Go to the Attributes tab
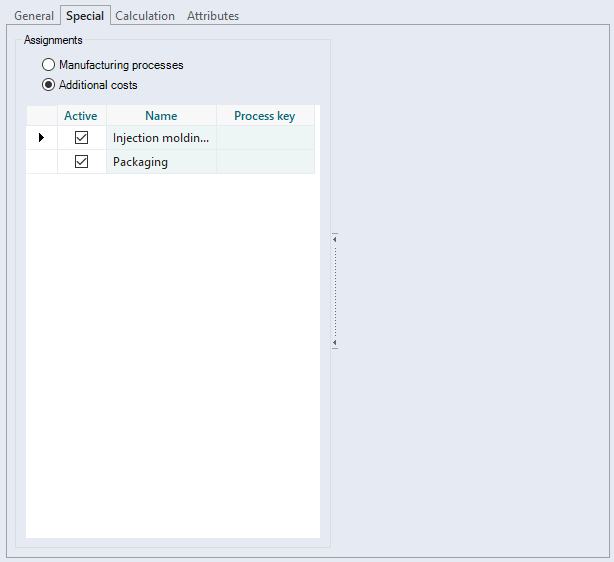 point(213,16)
